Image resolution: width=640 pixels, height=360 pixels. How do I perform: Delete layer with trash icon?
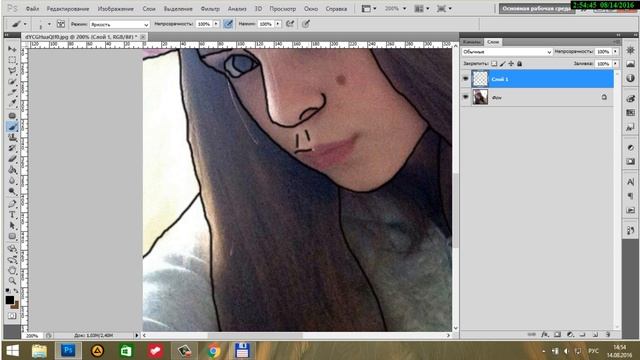[x=608, y=334]
